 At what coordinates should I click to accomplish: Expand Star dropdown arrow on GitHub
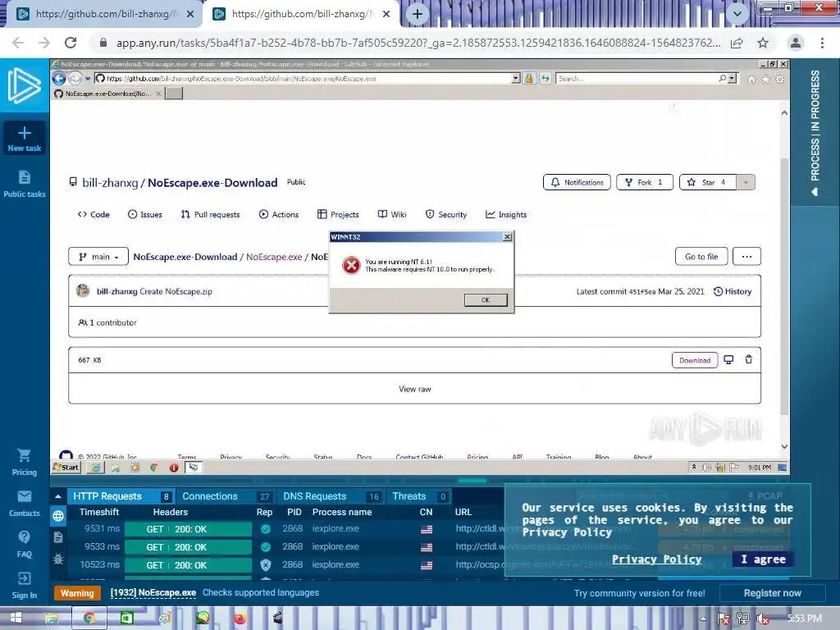745,182
